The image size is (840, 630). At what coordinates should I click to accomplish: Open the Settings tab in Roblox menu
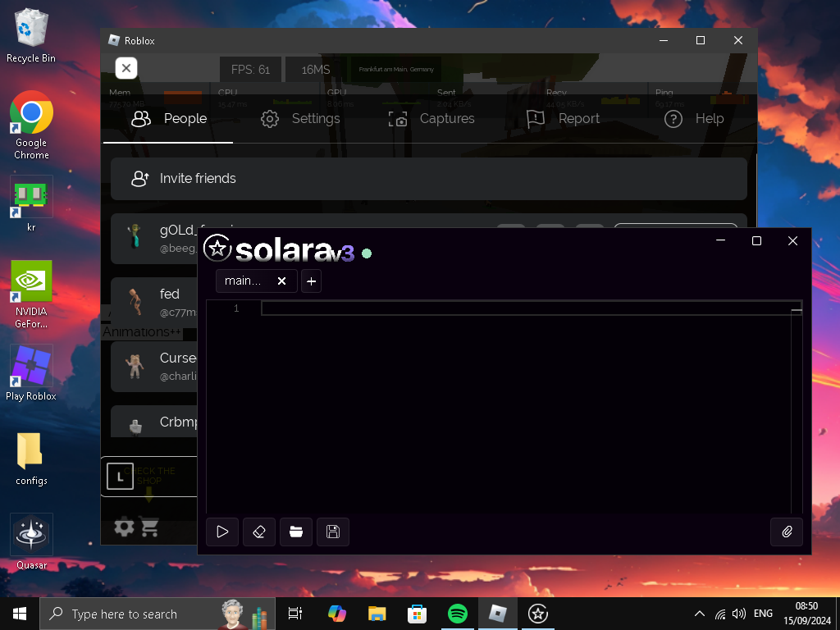[300, 119]
